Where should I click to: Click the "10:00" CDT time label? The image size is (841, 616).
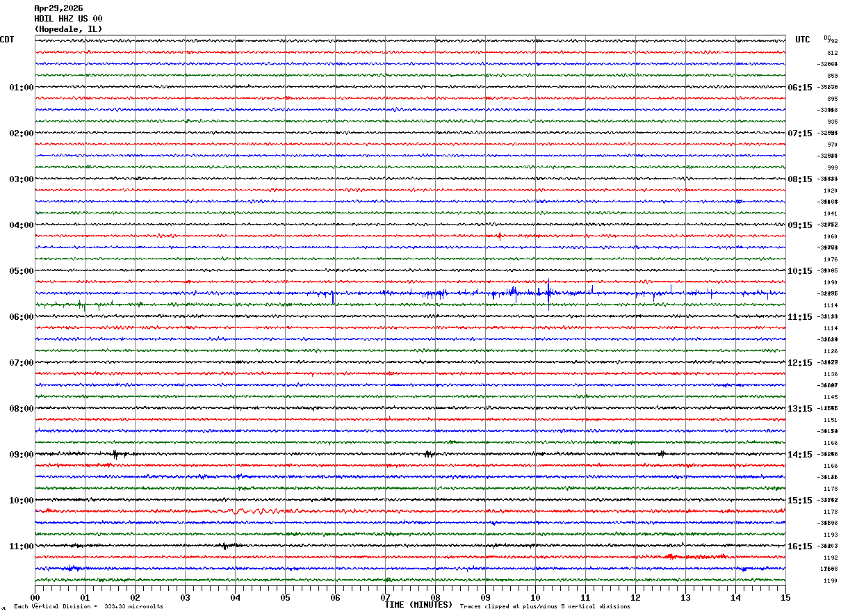(22, 501)
